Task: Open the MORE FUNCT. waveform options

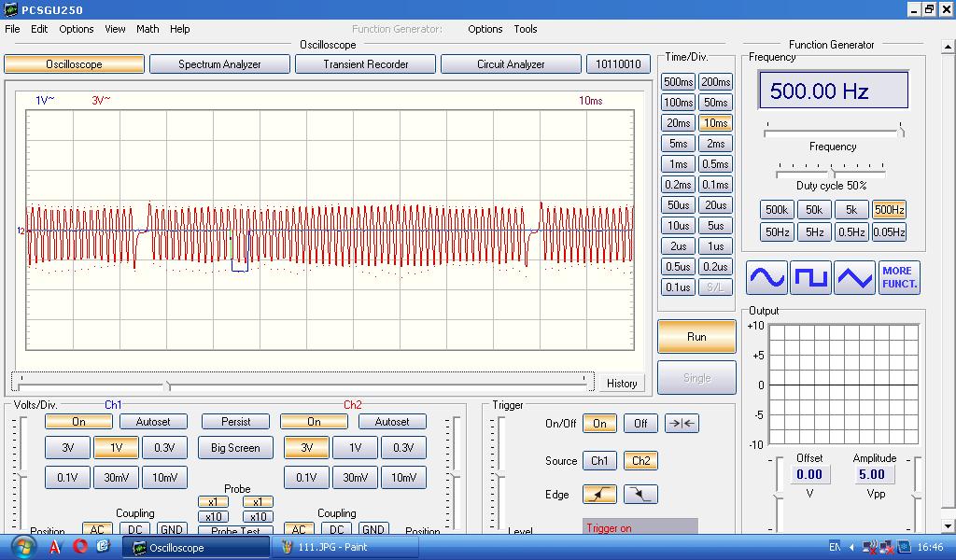Action: pos(899,278)
